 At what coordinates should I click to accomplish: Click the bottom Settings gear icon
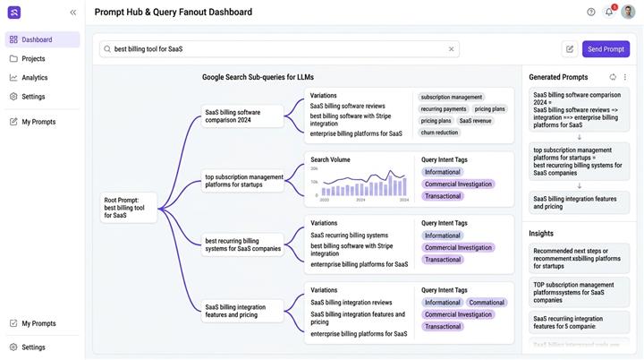[x=13, y=347]
